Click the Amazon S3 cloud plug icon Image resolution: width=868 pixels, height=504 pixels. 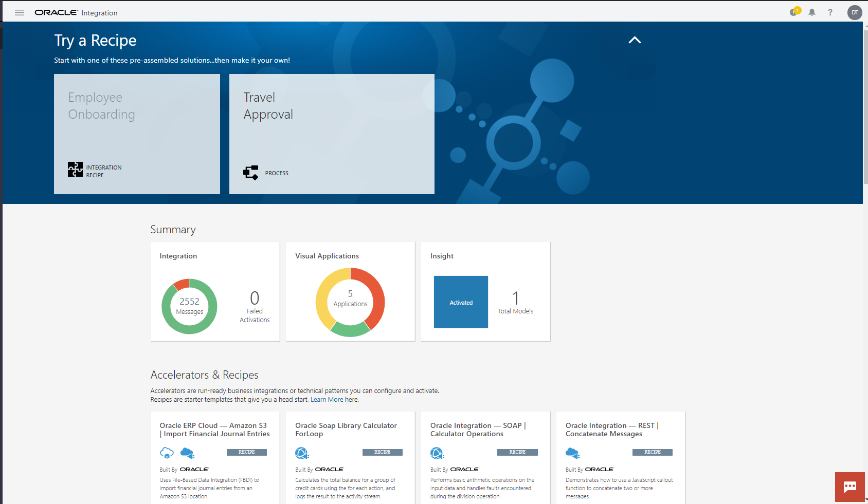[187, 453]
